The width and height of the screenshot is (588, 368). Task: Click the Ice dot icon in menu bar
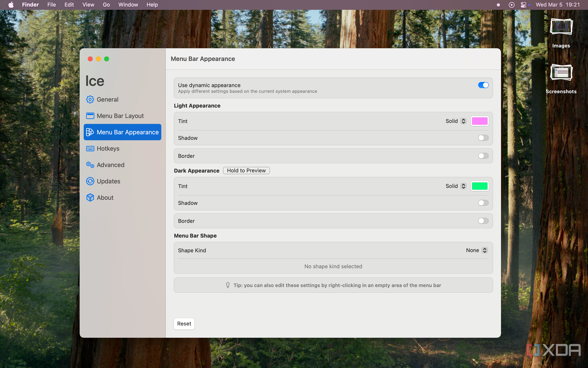point(498,5)
